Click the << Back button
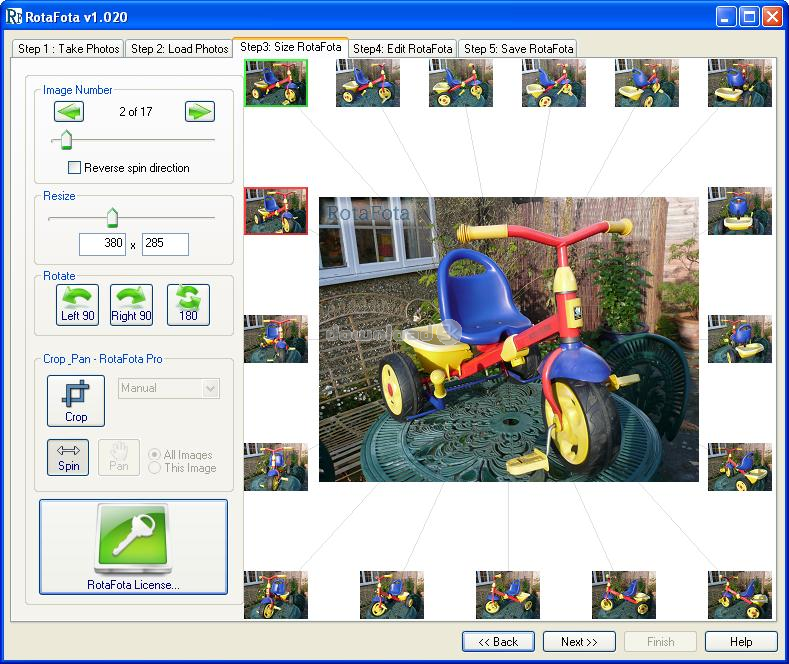 coord(498,642)
